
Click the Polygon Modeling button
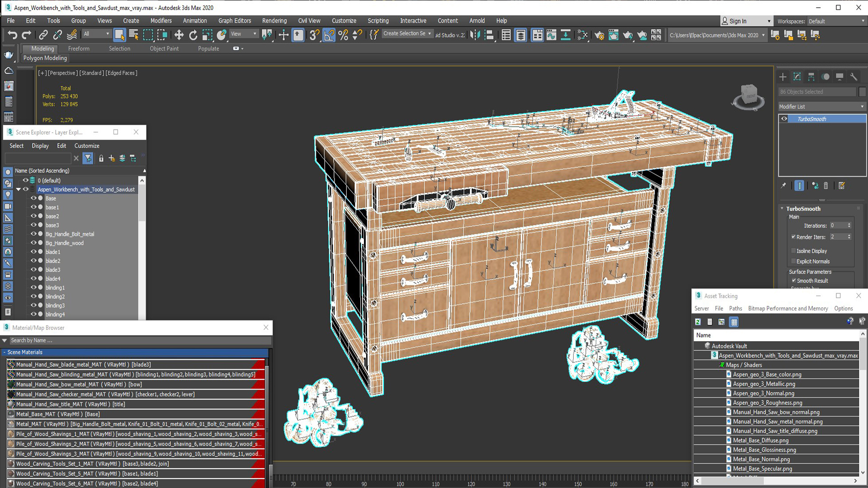[45, 58]
